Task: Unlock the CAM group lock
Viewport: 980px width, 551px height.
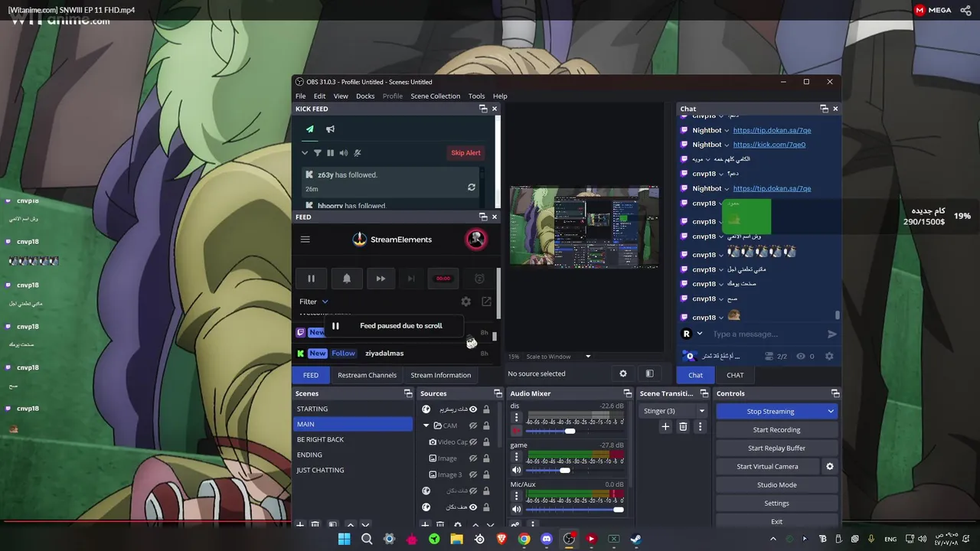Action: pyautogui.click(x=486, y=425)
